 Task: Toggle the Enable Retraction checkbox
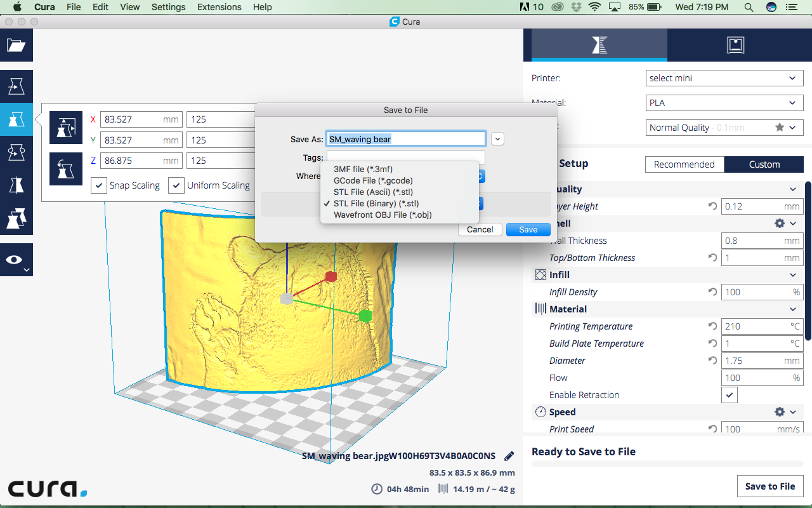[730, 395]
